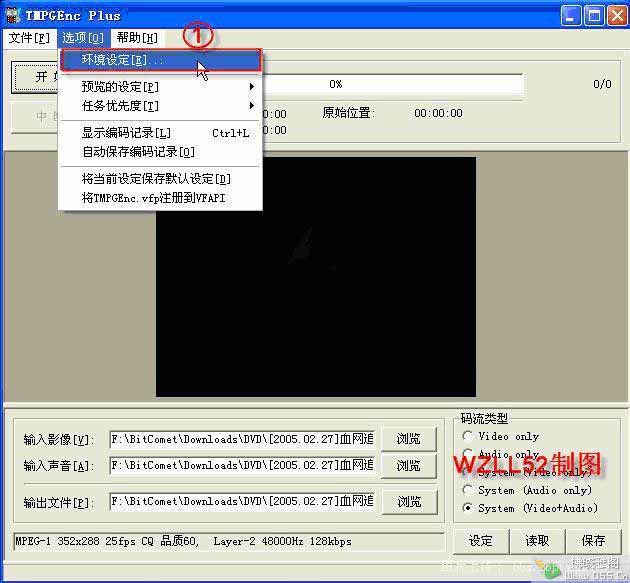The image size is (630, 583).
Task: Click the 输入影像[V] path field
Action: pyautogui.click(x=242, y=439)
